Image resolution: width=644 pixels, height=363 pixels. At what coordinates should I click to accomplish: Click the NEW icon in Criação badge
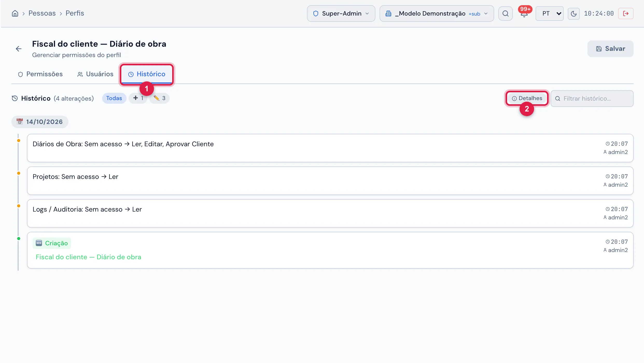tap(39, 243)
